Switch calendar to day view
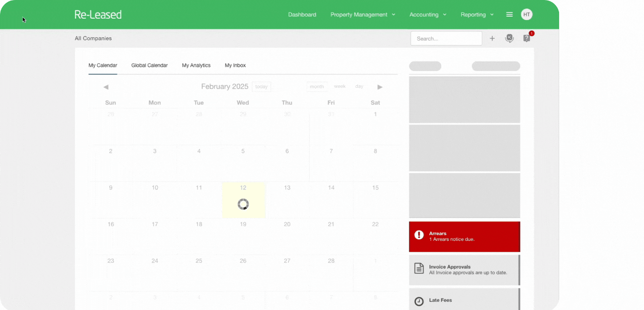This screenshot has height=310, width=644. 359,86
